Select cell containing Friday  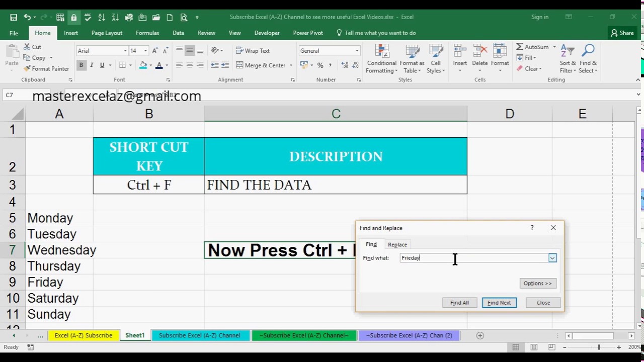[x=59, y=282]
